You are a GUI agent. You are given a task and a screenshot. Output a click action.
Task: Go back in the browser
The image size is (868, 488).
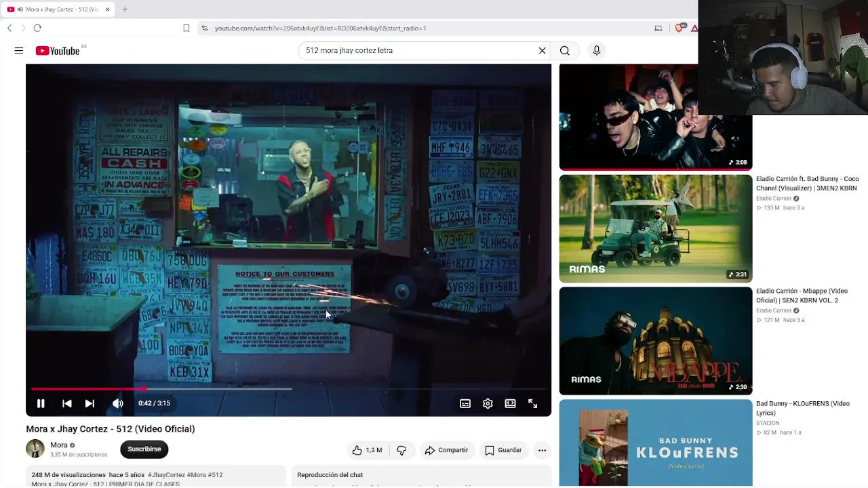pos(9,28)
